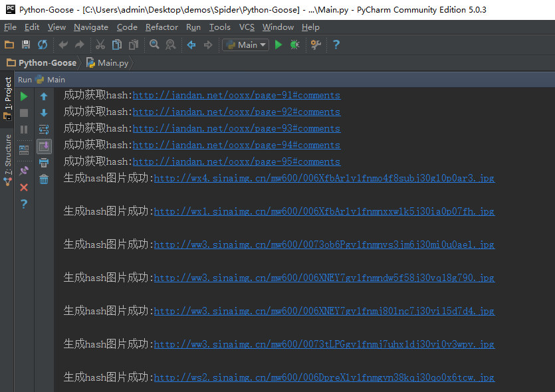The width and height of the screenshot is (555, 392).
Task: Click the Synchronize refresh icon
Action: coord(43,45)
